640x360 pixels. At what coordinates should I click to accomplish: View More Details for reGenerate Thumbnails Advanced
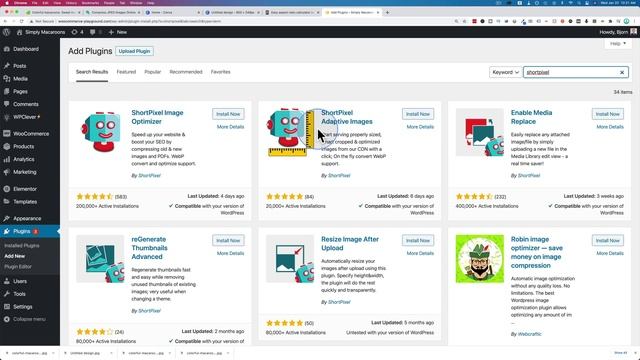[230, 253]
